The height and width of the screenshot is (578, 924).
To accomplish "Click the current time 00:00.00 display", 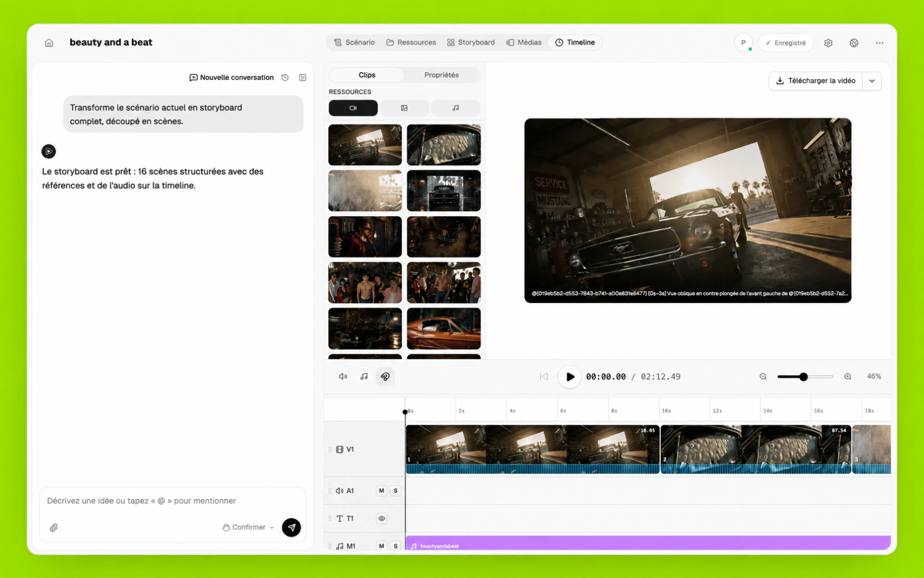I will click(606, 377).
